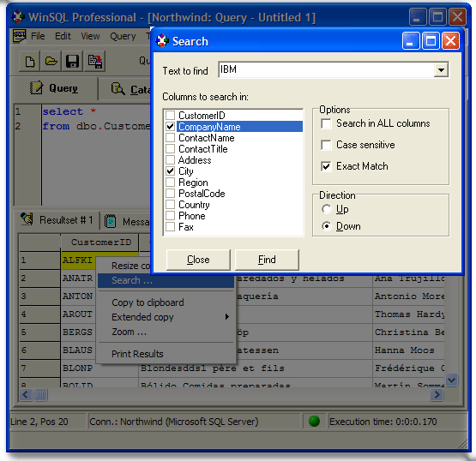The image size is (476, 461).
Task: Click into the Text to find field
Action: click(327, 70)
